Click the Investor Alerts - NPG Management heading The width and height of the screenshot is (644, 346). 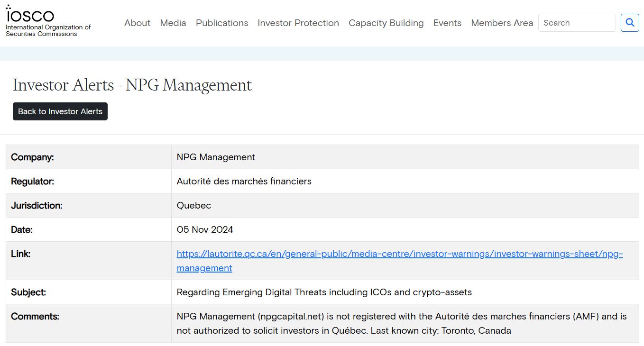point(132,85)
